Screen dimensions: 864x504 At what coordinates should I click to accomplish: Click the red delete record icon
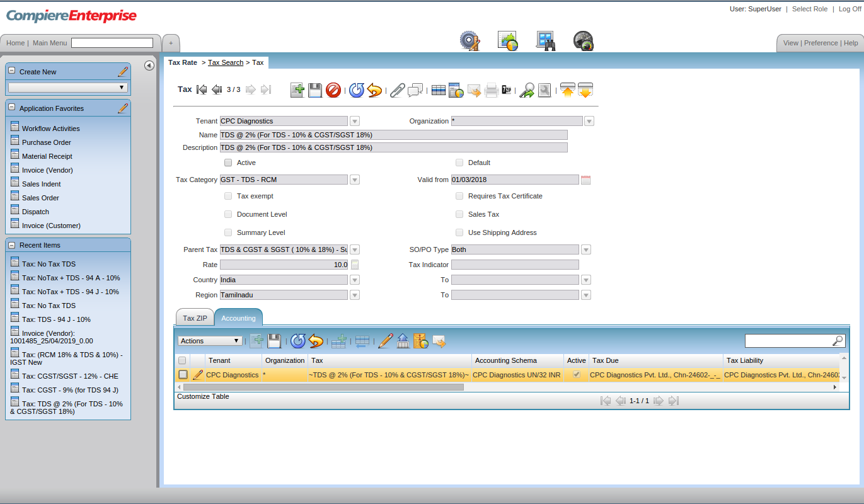pos(333,90)
